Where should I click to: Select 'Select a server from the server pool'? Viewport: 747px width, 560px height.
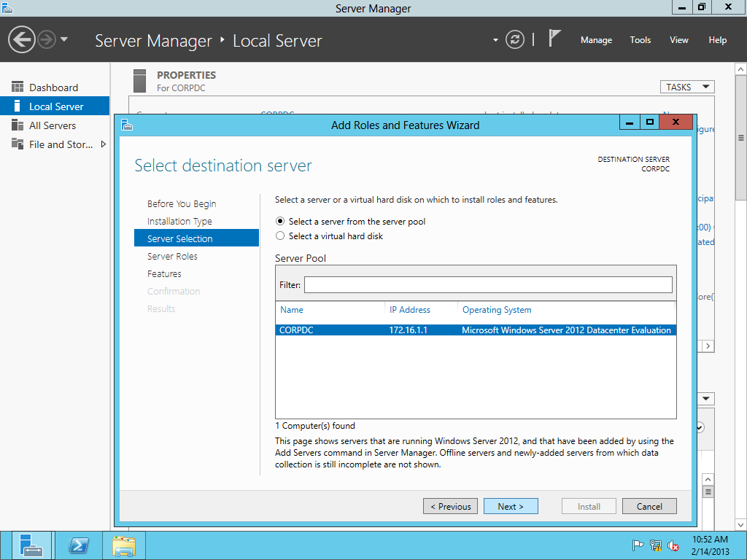tap(280, 222)
